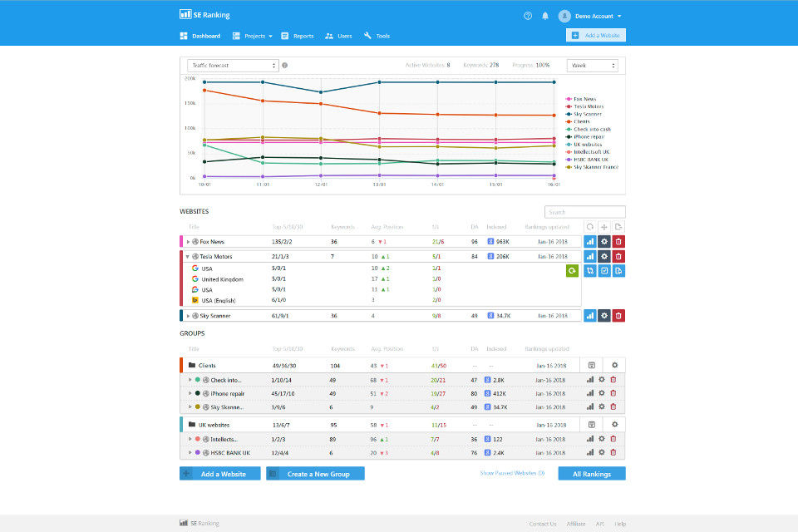Toggle Fox News series in chart legend
Viewport: 798px width, 532px height.
(580, 99)
